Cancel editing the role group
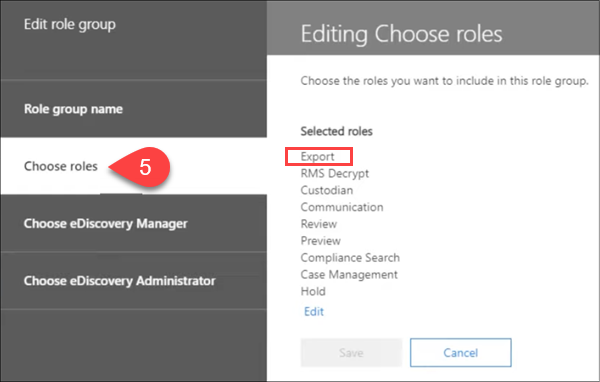This screenshot has width=600, height=382. point(461,353)
